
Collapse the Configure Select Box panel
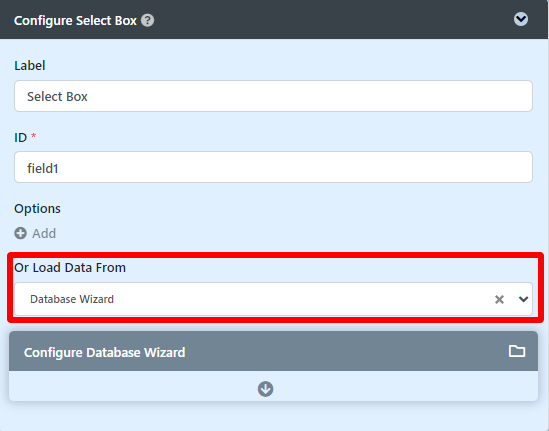pyautogui.click(x=521, y=19)
